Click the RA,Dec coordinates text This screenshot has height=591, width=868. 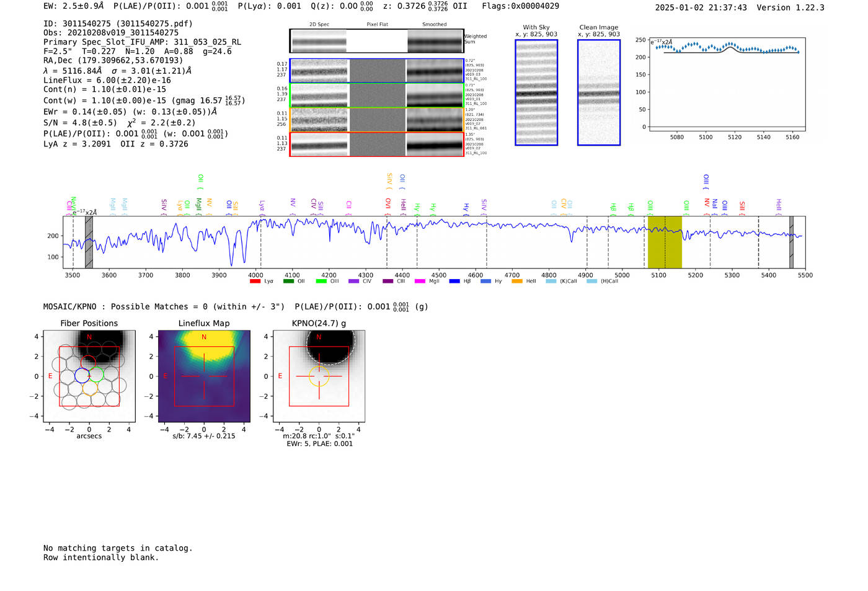click(113, 61)
